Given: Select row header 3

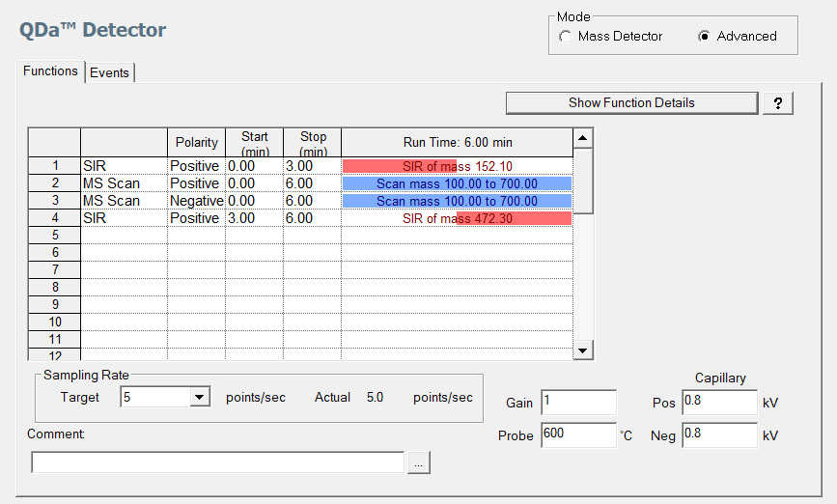Looking at the screenshot, I should point(54,200).
